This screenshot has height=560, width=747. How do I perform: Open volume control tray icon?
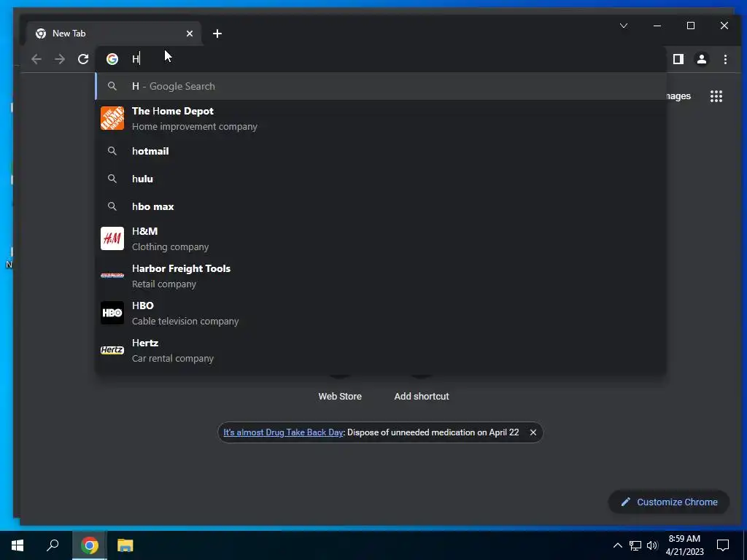[x=652, y=545]
